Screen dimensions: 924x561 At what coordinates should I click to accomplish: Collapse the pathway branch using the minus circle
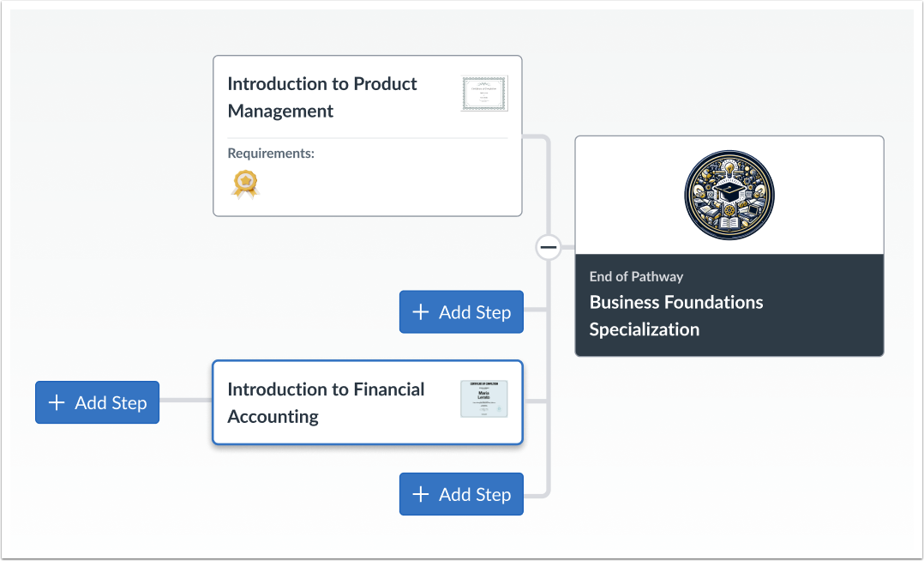point(549,247)
